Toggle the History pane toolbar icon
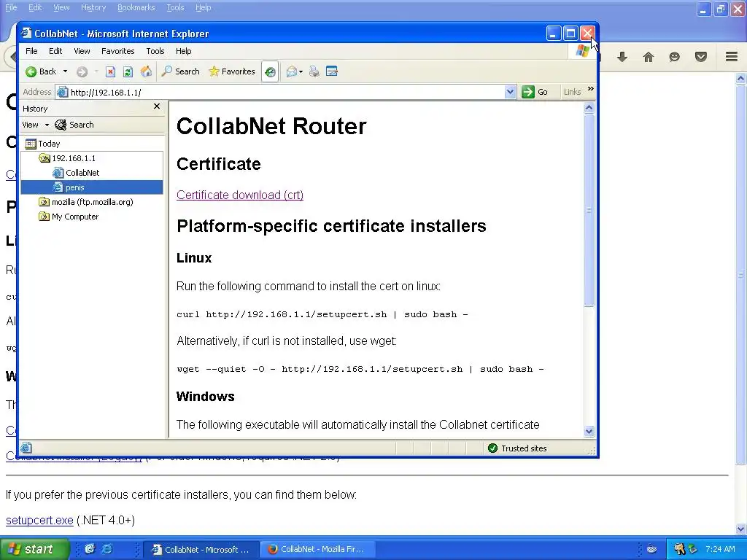The image size is (747, 560). 270,72
